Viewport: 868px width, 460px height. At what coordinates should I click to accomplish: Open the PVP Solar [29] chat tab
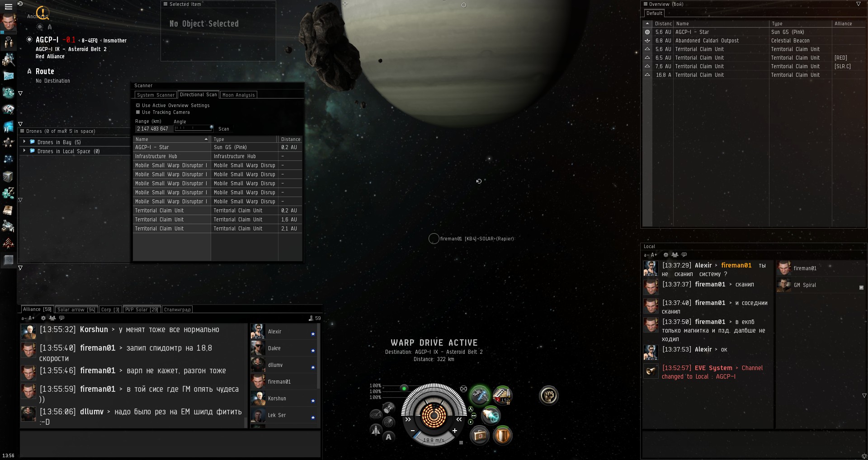(142, 310)
